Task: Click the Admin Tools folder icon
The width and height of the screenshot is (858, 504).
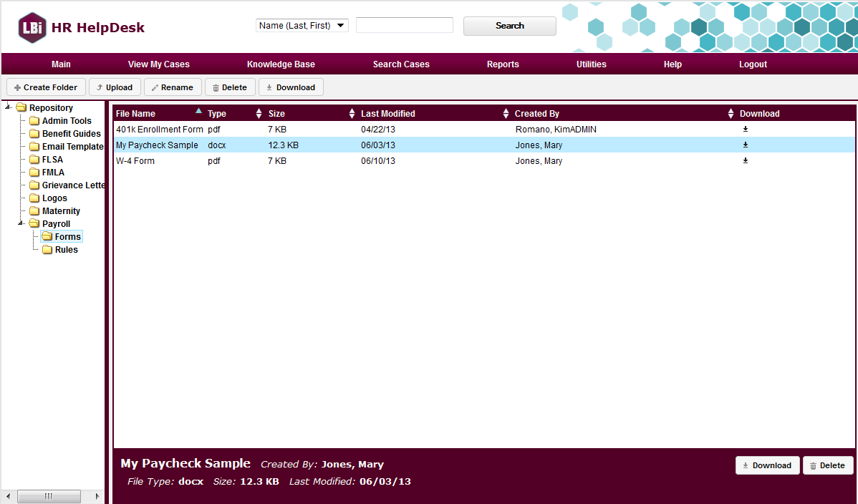Action: [x=34, y=120]
